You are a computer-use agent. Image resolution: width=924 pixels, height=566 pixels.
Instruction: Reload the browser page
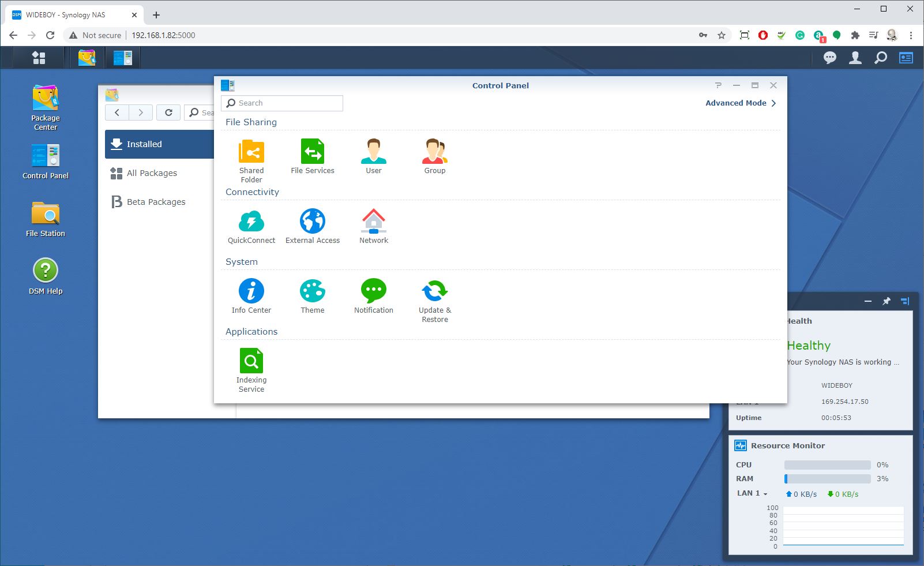click(x=50, y=35)
